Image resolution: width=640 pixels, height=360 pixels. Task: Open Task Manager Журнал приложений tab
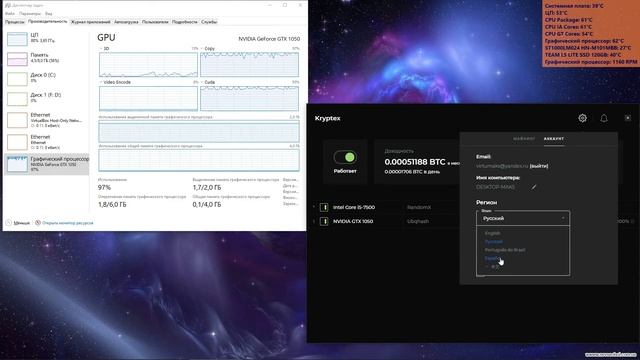tap(91, 22)
